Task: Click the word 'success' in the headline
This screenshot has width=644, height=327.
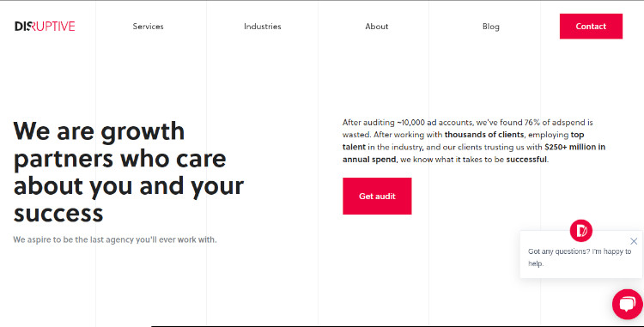Action: tap(58, 215)
